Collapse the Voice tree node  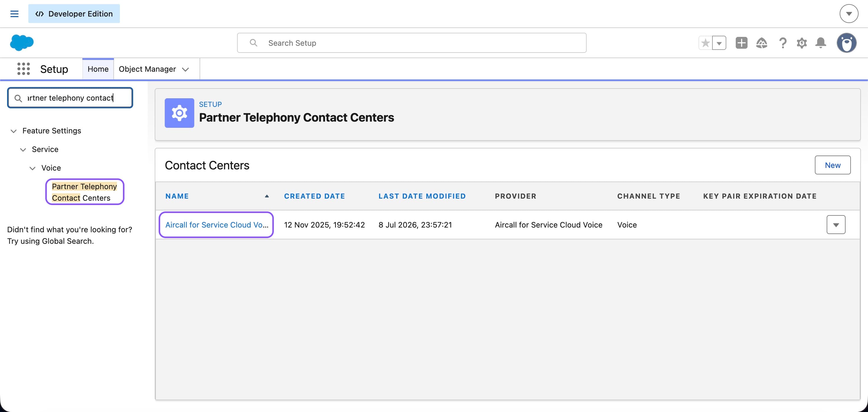point(32,168)
